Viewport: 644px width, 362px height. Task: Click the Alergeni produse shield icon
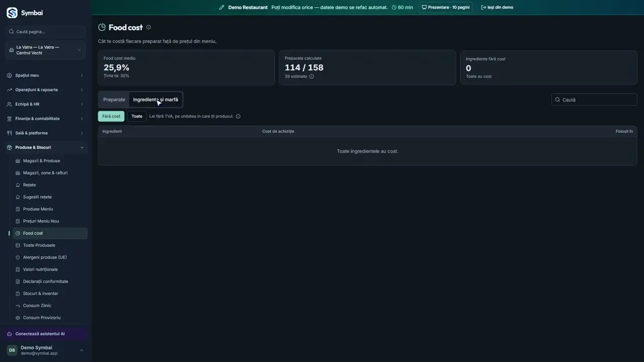click(x=18, y=257)
